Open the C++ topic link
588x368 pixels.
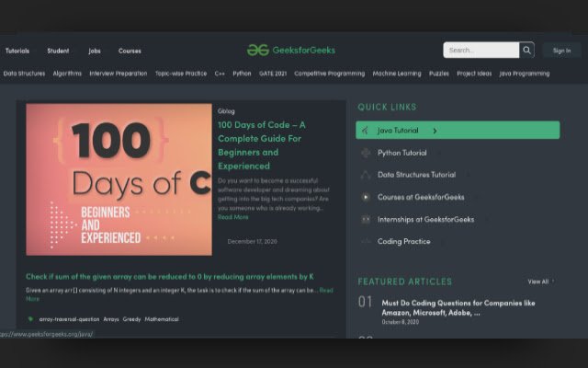[x=220, y=74]
